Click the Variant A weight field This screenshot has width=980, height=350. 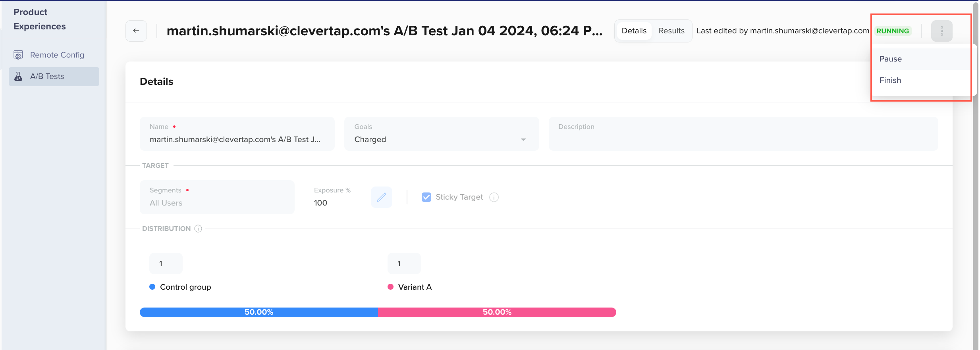pos(404,263)
